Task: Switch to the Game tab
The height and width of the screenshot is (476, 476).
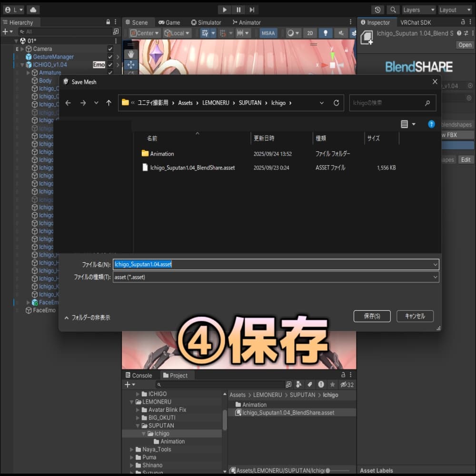Action: click(170, 22)
